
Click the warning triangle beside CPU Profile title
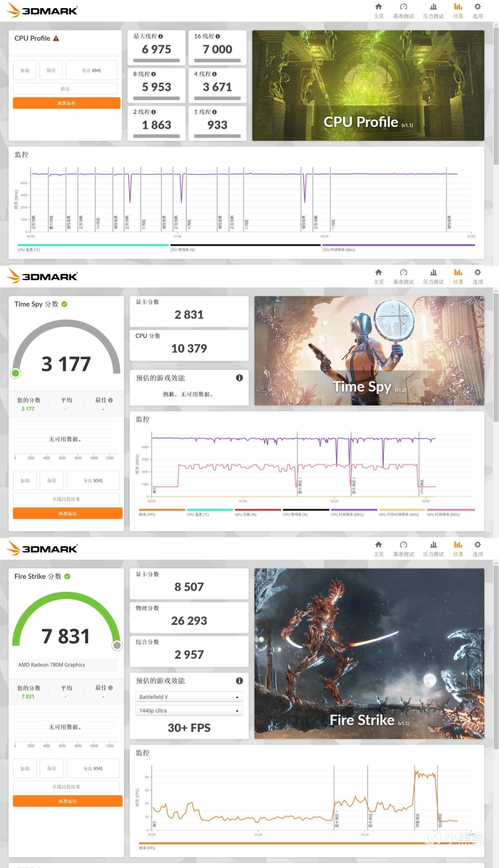(x=56, y=38)
